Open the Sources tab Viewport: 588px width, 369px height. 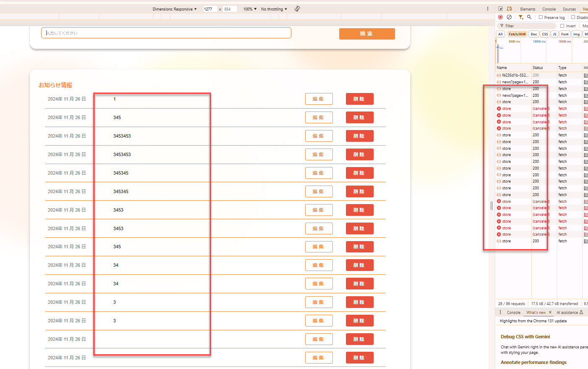pyautogui.click(x=569, y=9)
